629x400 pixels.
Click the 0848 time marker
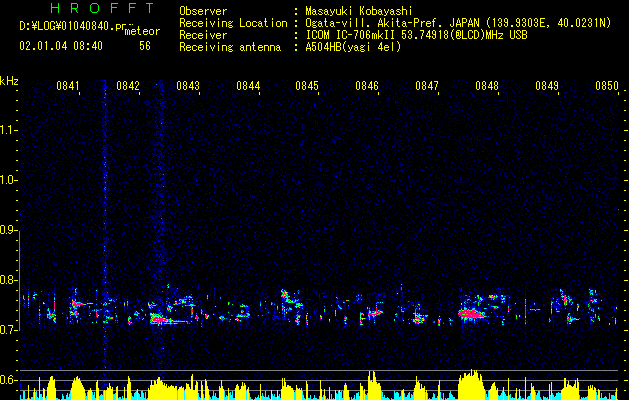pos(487,86)
